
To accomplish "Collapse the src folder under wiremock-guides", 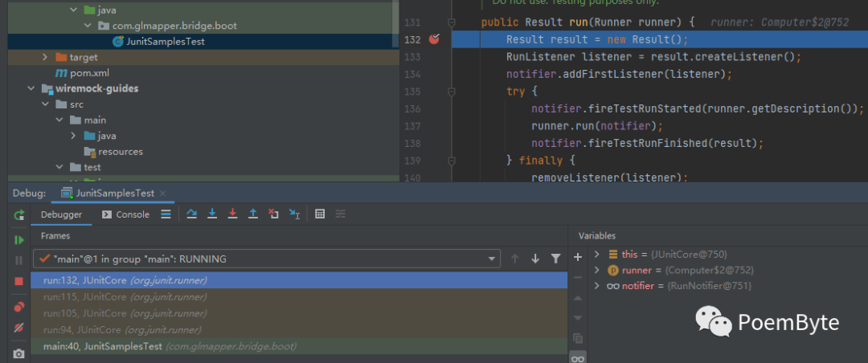I will click(45, 104).
